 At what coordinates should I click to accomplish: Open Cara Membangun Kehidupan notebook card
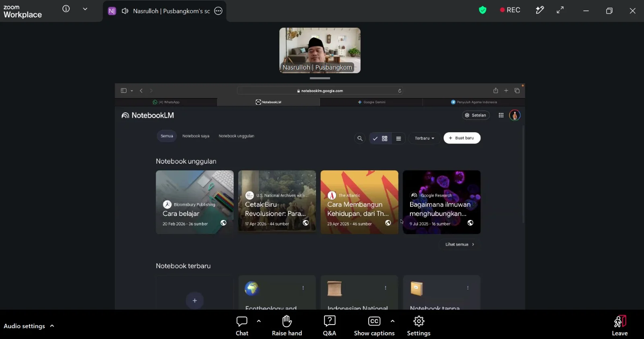point(359,202)
